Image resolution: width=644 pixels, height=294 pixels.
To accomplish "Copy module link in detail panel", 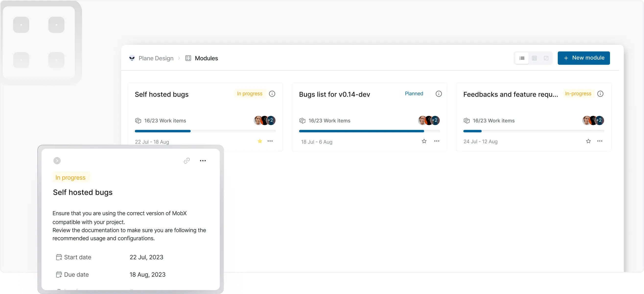I will coord(187,161).
